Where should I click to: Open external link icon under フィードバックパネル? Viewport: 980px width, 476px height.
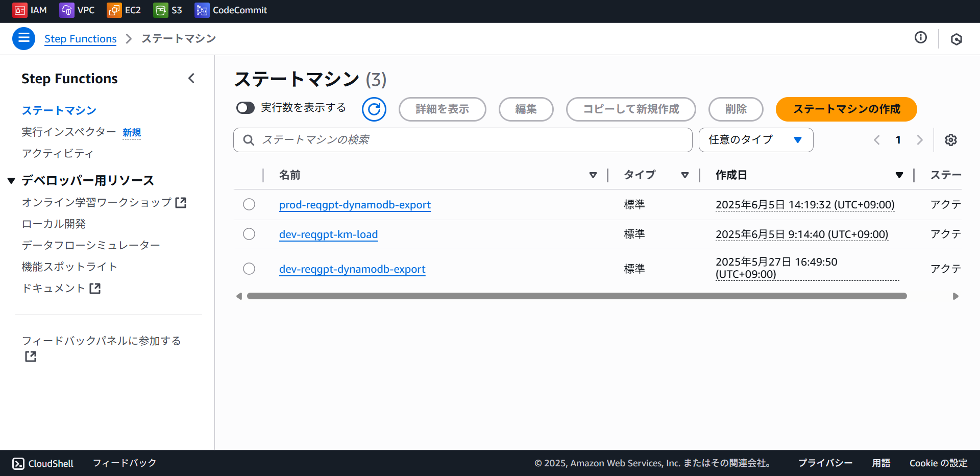pos(31,356)
